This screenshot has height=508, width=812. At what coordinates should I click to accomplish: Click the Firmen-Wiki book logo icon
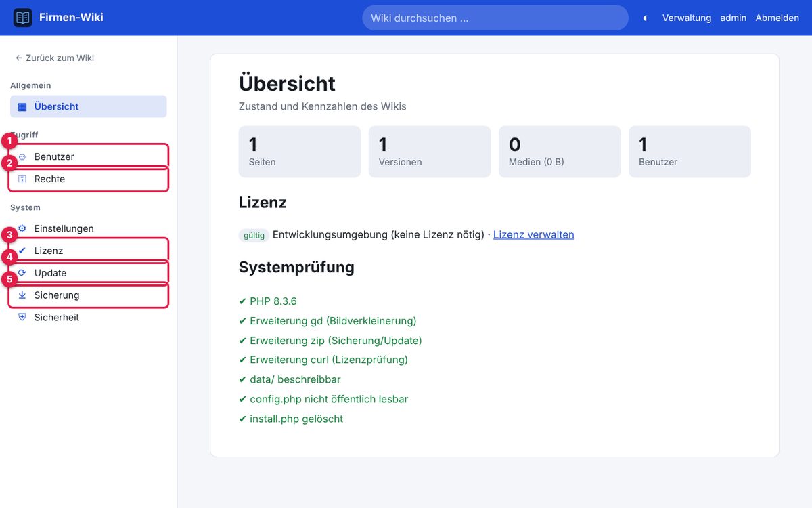point(23,18)
